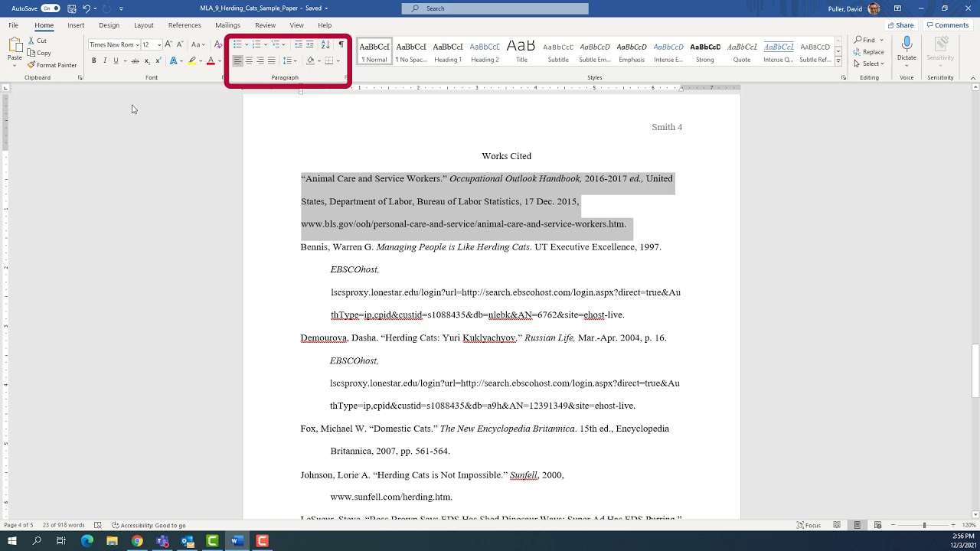This screenshot has height=551, width=980.
Task: Open the Select dropdown in Editing
Action: tap(871, 64)
